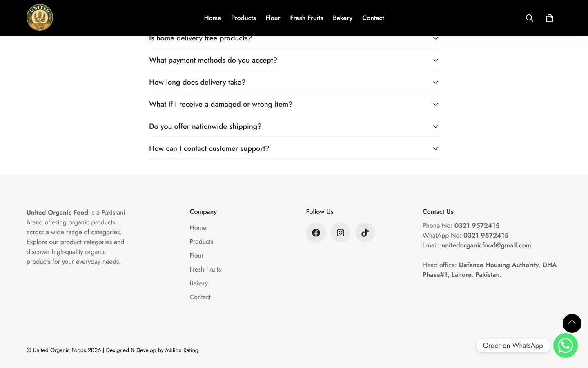
Task: Expand the damaged or wrong item question
Action: [294, 104]
